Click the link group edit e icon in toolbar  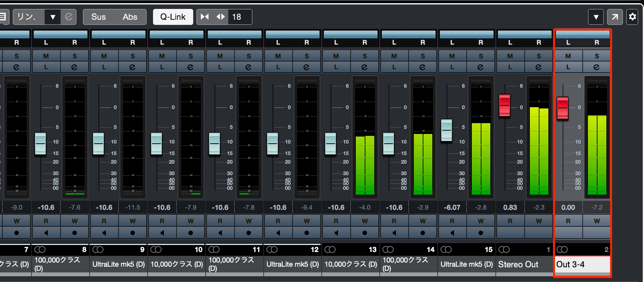(69, 17)
